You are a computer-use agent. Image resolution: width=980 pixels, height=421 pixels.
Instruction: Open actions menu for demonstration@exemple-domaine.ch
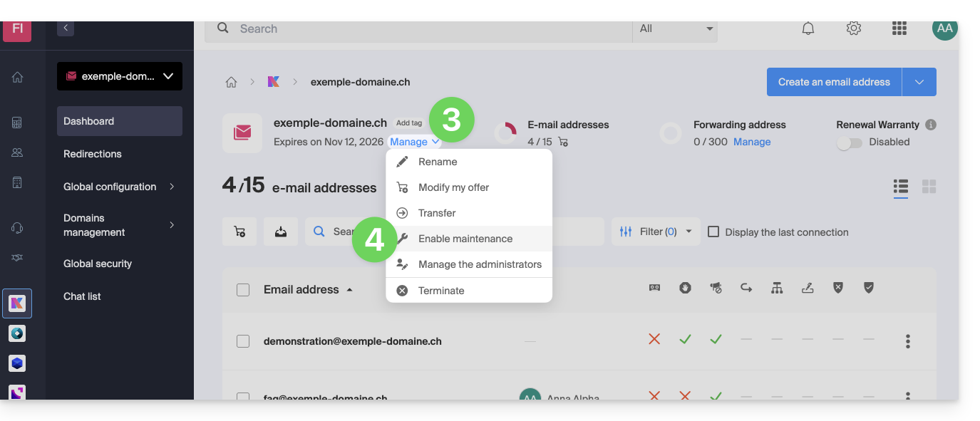coord(907,341)
